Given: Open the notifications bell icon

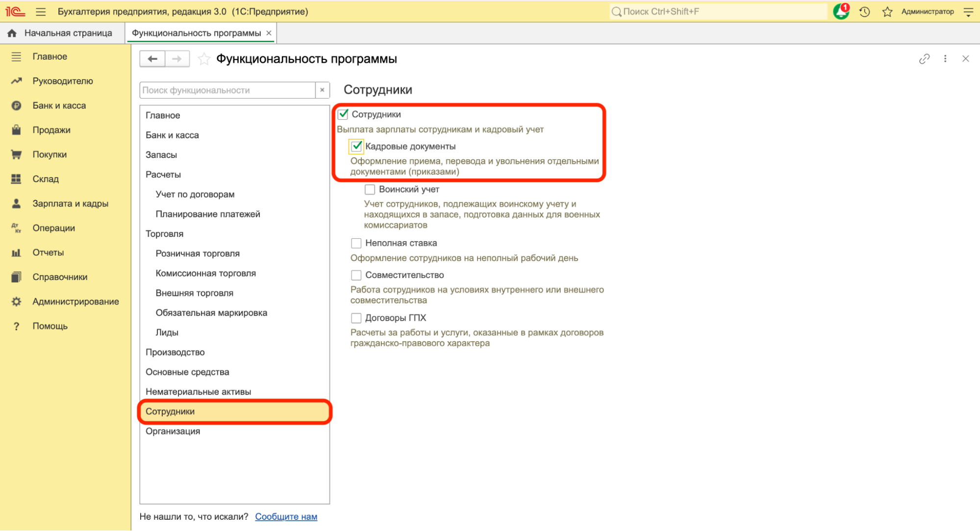Looking at the screenshot, I should point(841,11).
